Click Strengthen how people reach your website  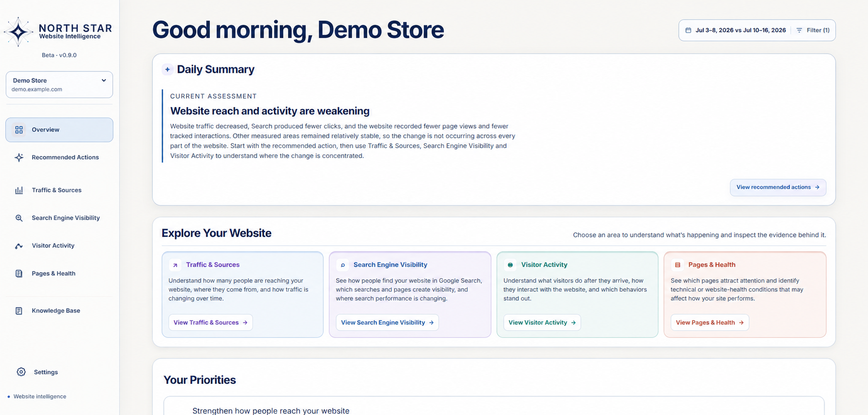pyautogui.click(x=271, y=411)
